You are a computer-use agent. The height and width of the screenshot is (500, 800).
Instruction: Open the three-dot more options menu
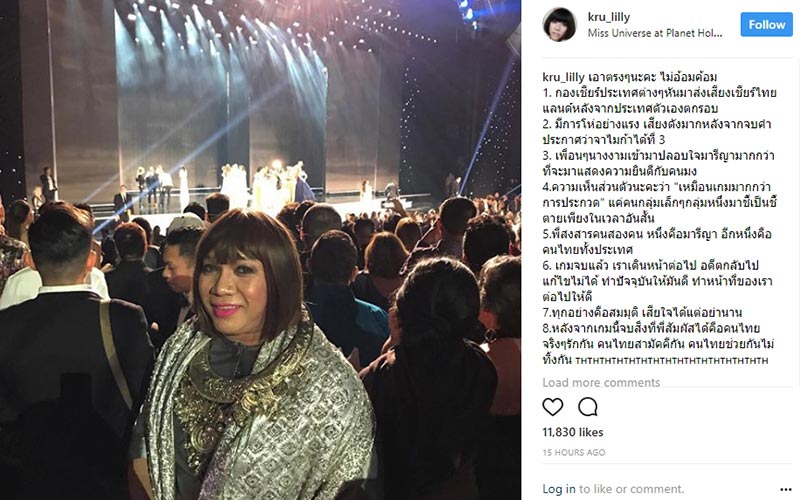click(786, 490)
